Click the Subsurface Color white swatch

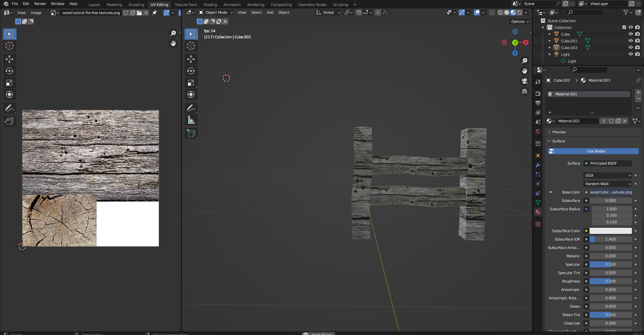pyautogui.click(x=610, y=231)
